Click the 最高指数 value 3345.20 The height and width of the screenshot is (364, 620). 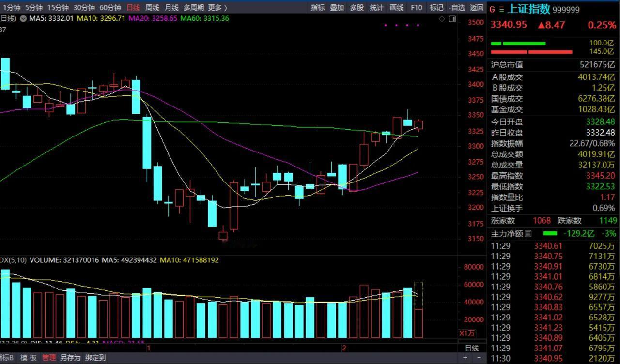click(601, 176)
